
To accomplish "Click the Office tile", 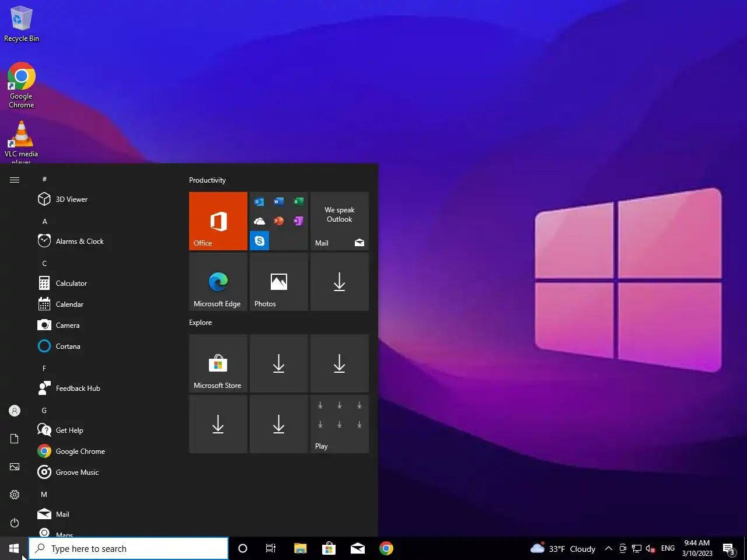I will tap(218, 221).
